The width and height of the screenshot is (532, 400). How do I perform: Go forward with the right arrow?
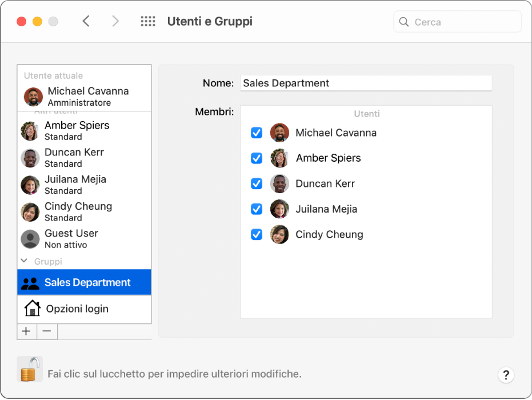tap(115, 22)
